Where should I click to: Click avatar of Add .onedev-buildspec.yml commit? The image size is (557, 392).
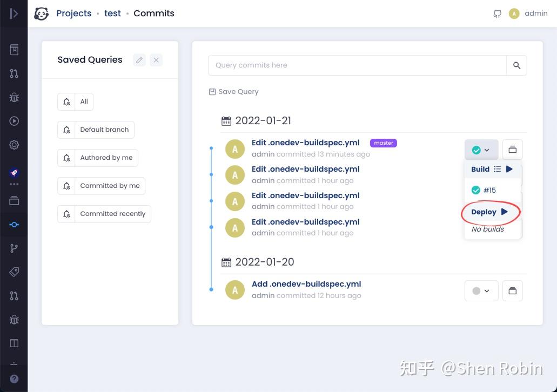click(235, 290)
